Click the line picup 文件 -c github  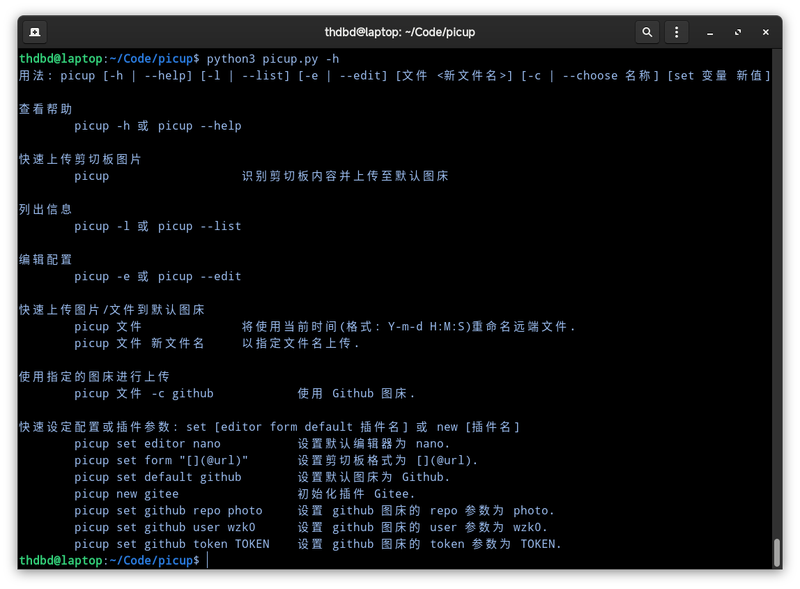tap(144, 394)
